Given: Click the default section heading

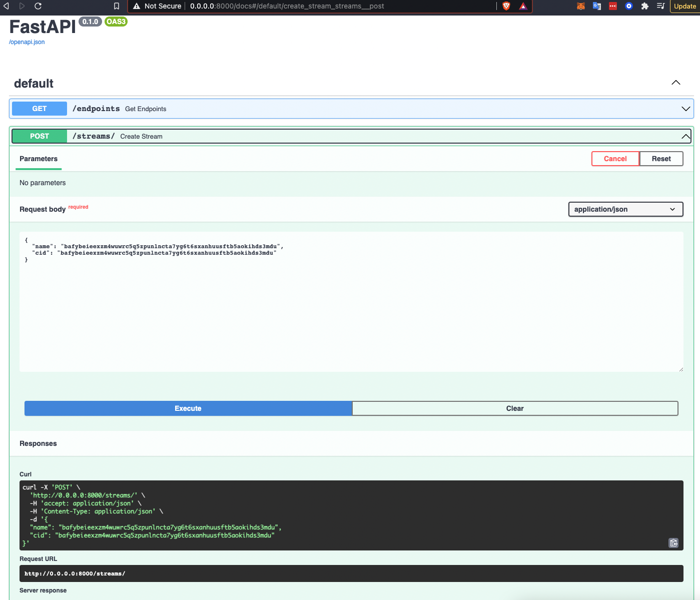Looking at the screenshot, I should [x=34, y=84].
